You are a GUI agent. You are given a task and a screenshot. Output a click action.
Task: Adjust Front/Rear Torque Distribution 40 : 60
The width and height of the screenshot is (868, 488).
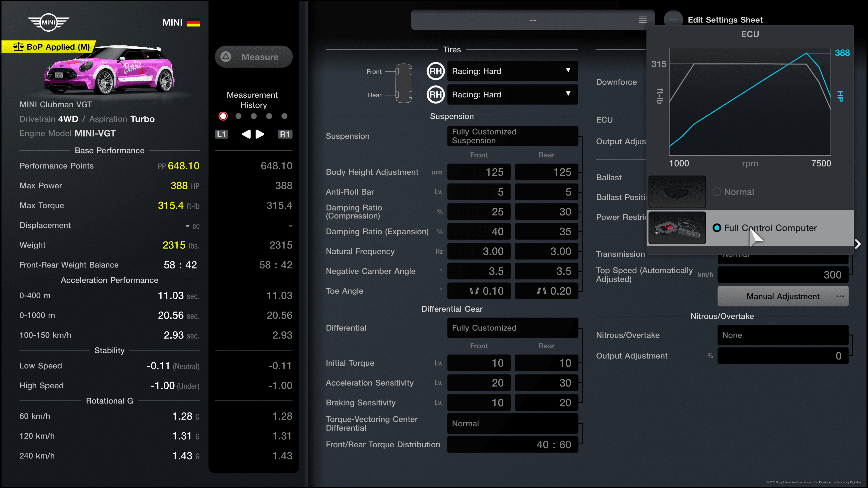point(512,444)
